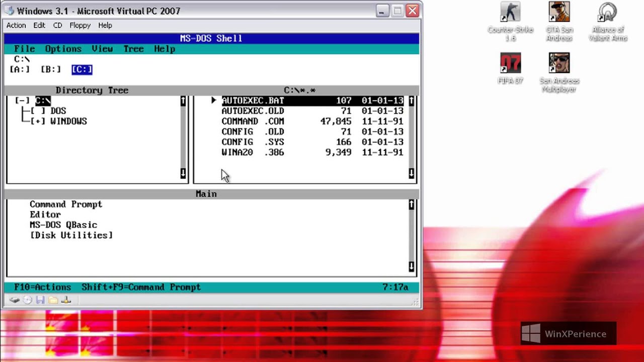Open the GTA San Andreas desktop shortcut
This screenshot has height=362, width=644.
coord(559,22)
